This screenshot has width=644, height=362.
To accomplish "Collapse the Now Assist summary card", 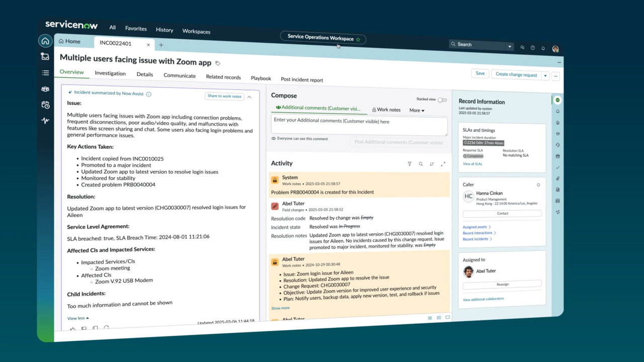I will click(249, 97).
